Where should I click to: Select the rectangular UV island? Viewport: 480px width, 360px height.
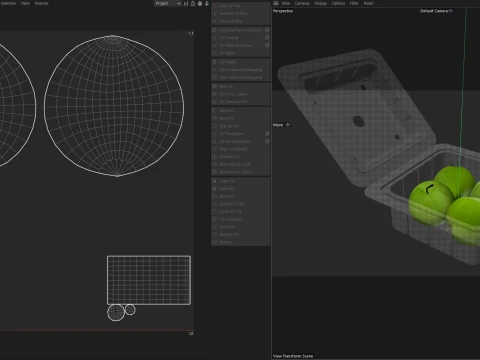coord(149,280)
